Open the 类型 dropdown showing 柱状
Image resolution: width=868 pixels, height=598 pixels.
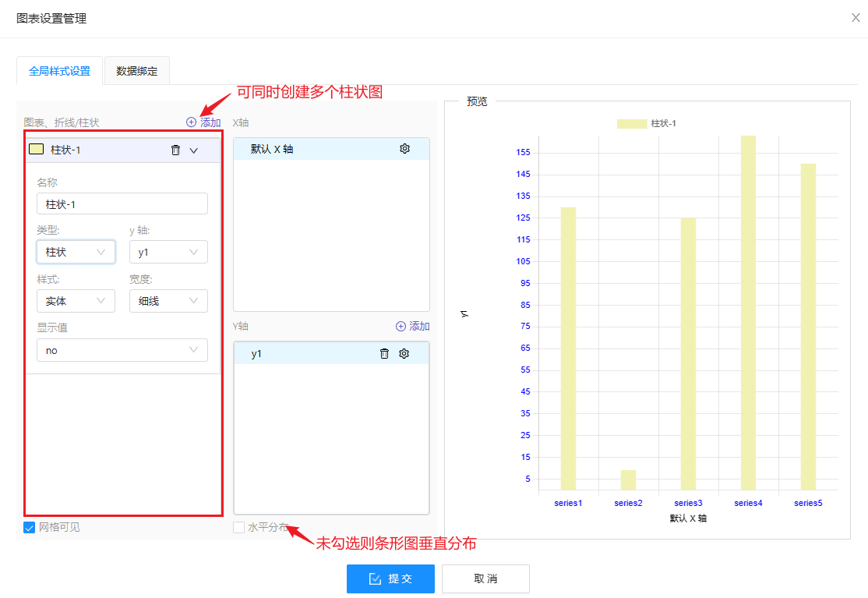pos(76,252)
